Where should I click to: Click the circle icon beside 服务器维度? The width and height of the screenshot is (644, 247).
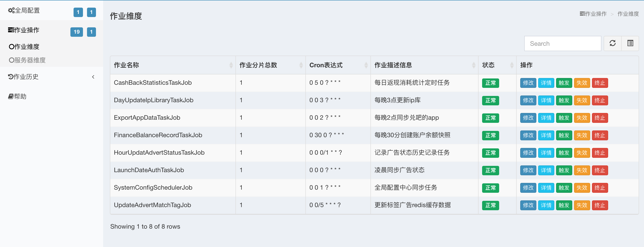point(11,60)
